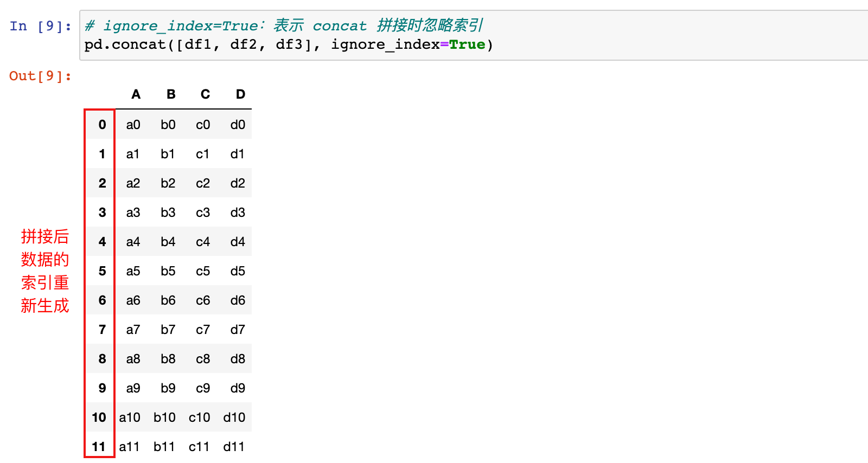Viewport: 868px width, 463px height.
Task: Click cell c5
Action: click(x=203, y=271)
